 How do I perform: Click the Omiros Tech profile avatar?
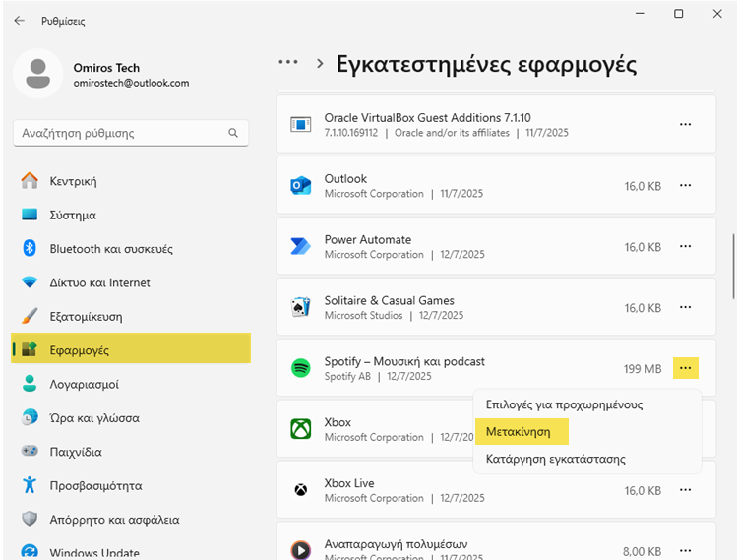[37, 74]
